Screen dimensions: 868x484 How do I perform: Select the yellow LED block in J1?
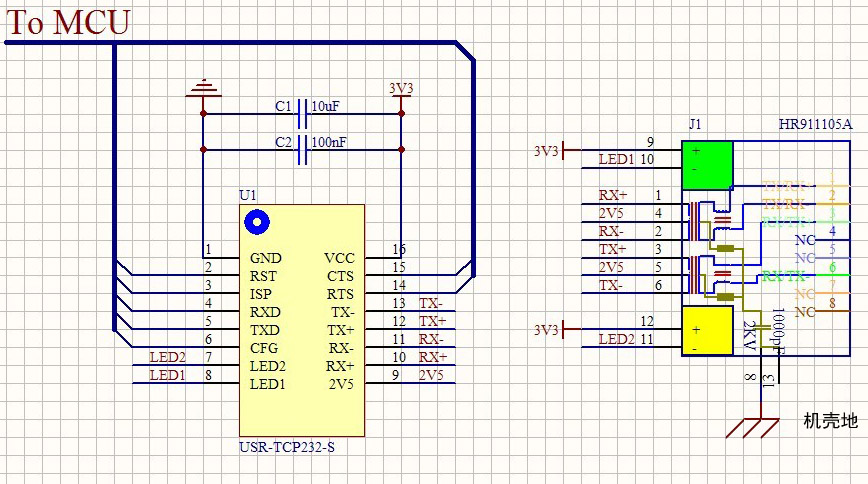coord(707,331)
